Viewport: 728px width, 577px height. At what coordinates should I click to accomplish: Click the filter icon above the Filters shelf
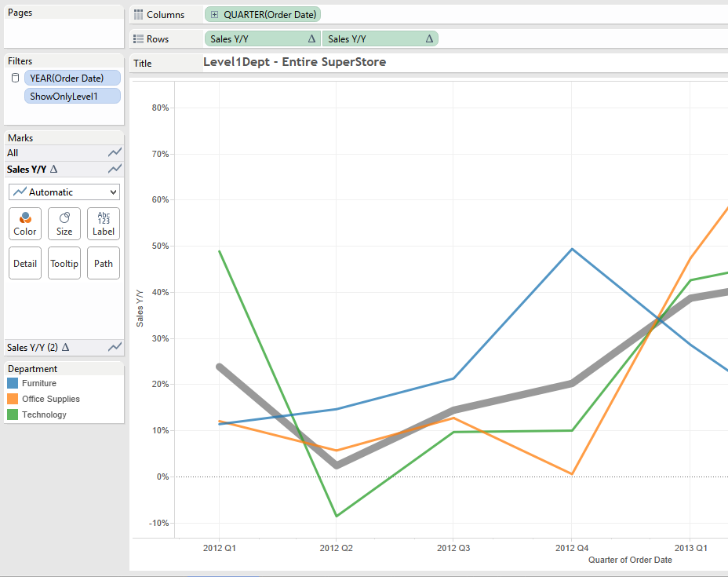coord(14,77)
